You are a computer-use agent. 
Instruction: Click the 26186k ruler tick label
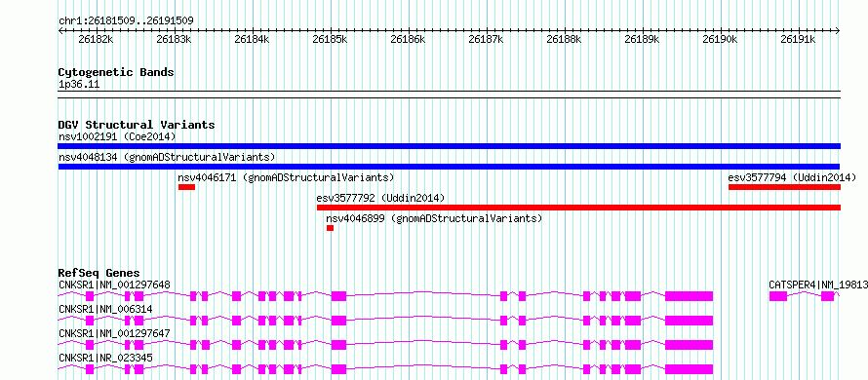[x=408, y=39]
